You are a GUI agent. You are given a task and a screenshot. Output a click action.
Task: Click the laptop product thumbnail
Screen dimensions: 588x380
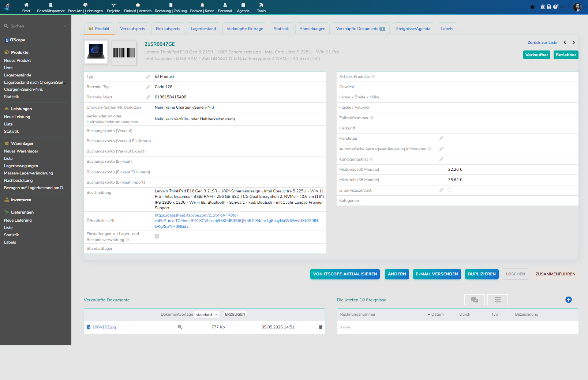coord(96,52)
